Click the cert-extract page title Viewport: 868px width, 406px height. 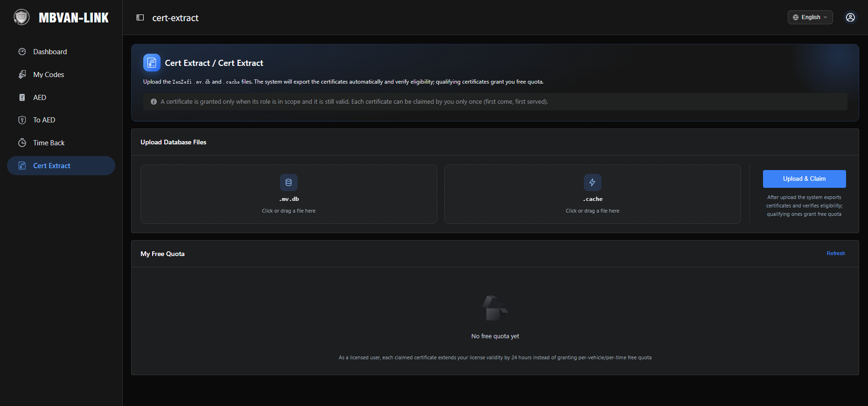tap(175, 18)
